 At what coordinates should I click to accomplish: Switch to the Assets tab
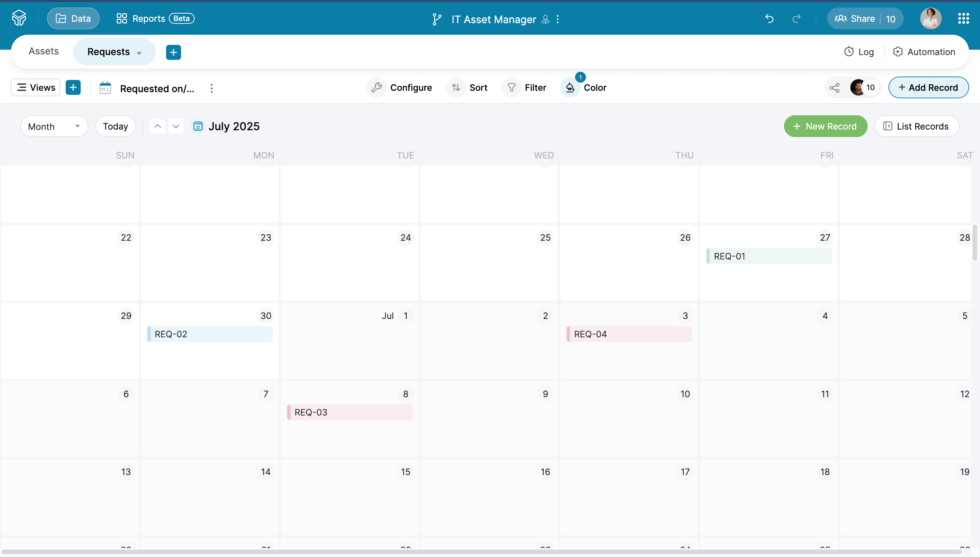[44, 51]
